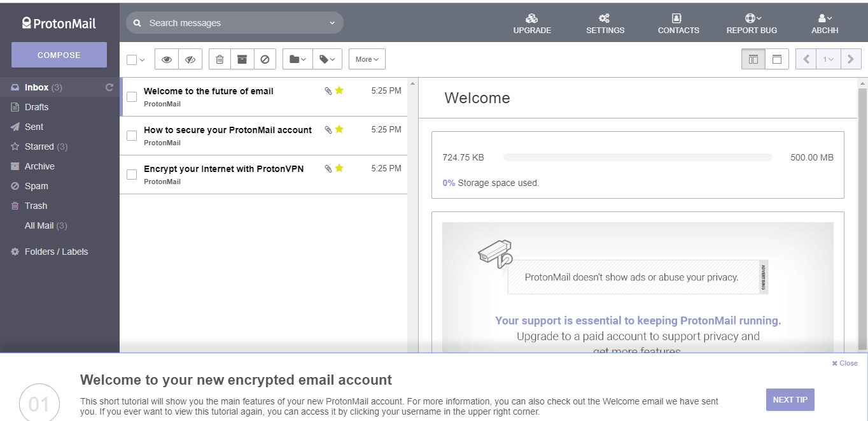Select the 'Encrypt your Internet with ProtonVPN' checkbox
868x421 pixels.
point(132,175)
